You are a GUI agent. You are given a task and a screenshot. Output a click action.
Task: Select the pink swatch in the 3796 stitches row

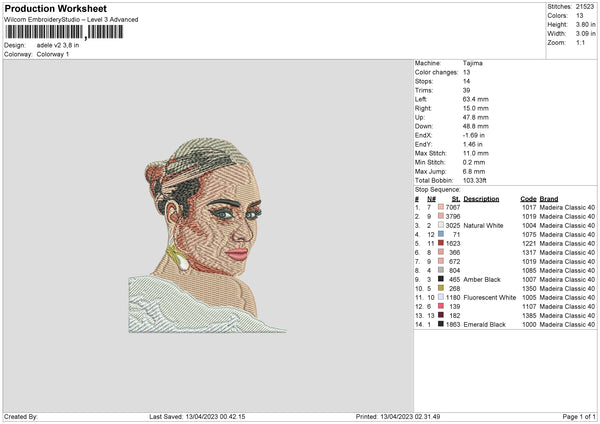click(x=441, y=216)
